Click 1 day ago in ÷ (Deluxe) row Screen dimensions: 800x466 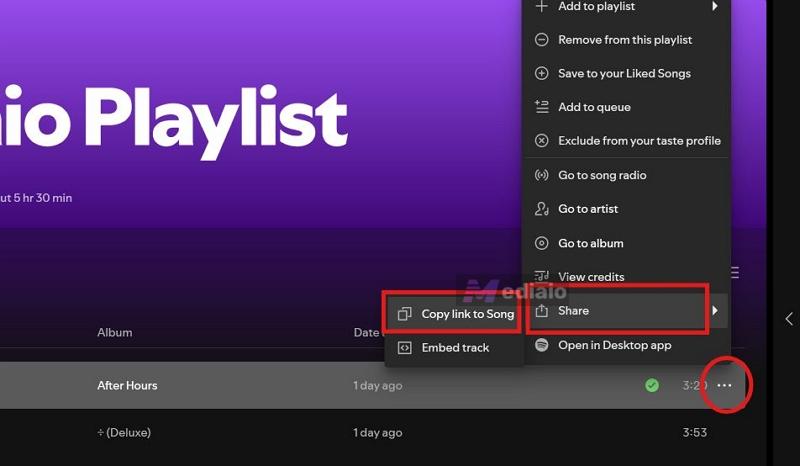click(378, 433)
